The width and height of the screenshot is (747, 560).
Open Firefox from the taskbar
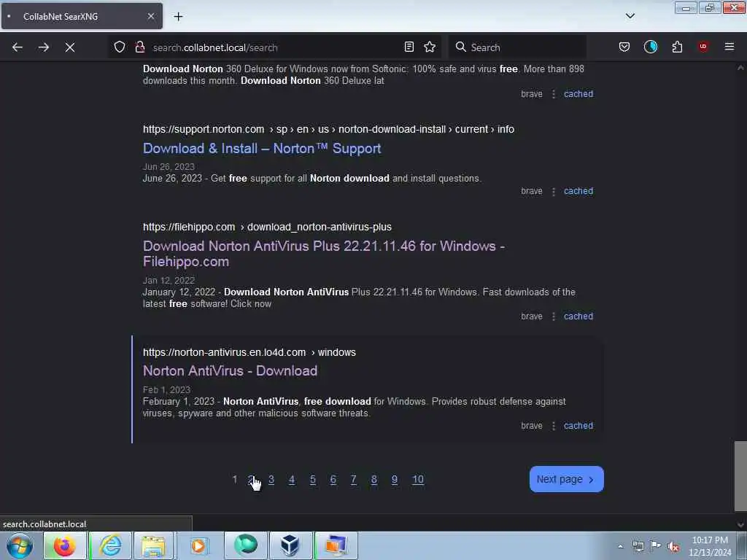65,545
